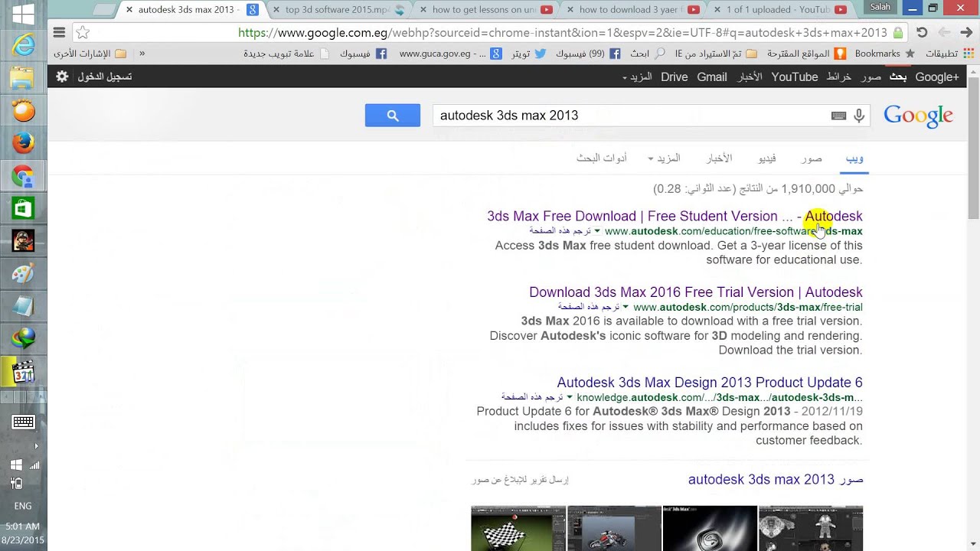Open صور autodesk 3ds max 2013 images link
The image size is (980, 551).
coord(776,479)
